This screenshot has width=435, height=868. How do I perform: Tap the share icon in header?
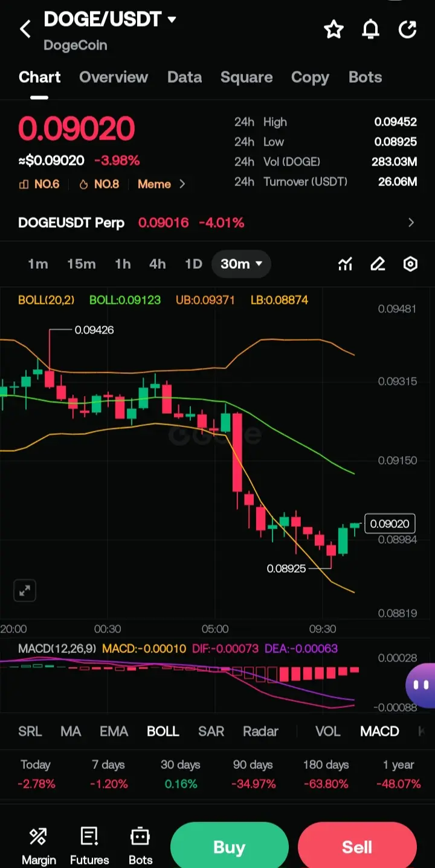(x=408, y=29)
